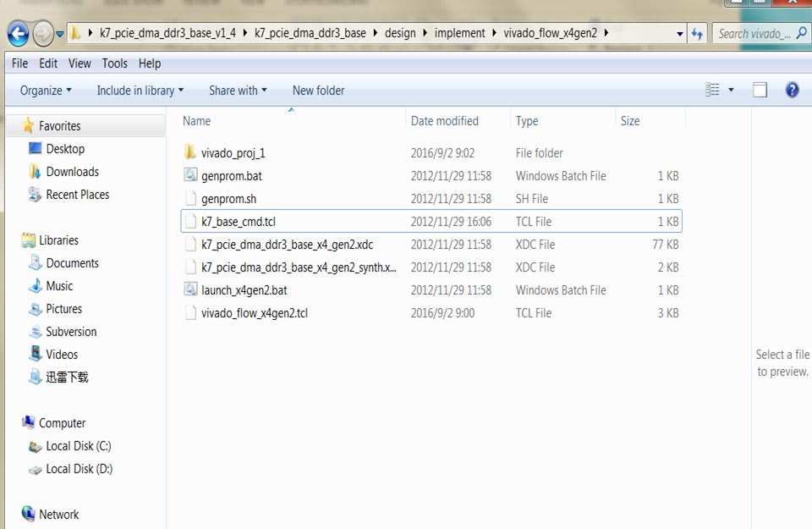Click the Help question mark icon
This screenshot has height=529, width=812.
pyautogui.click(x=792, y=90)
